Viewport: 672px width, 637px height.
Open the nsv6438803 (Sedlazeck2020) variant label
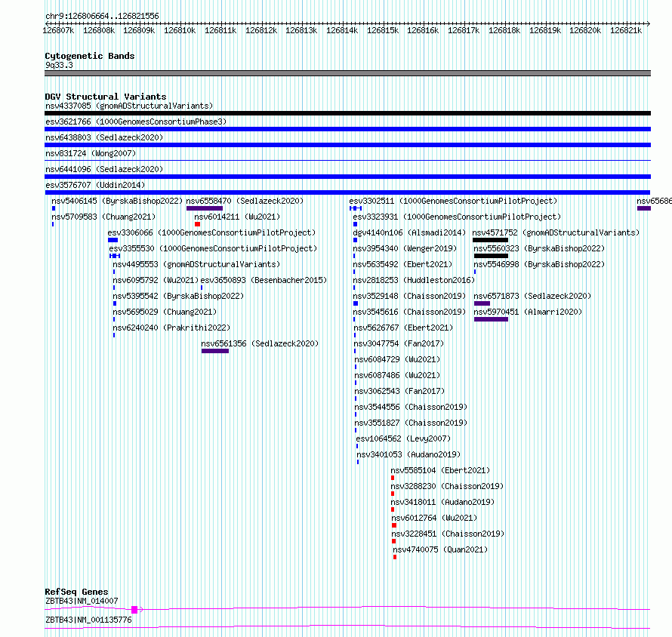pyautogui.click(x=104, y=137)
